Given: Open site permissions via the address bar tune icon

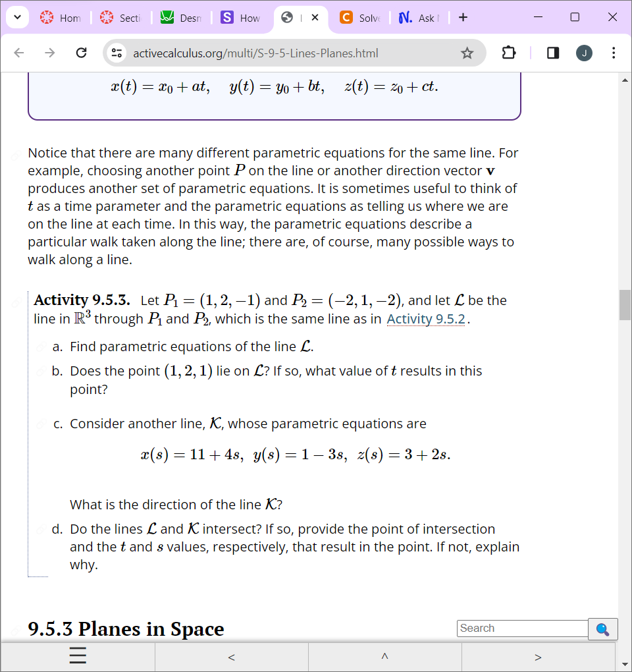Looking at the screenshot, I should pos(116,53).
